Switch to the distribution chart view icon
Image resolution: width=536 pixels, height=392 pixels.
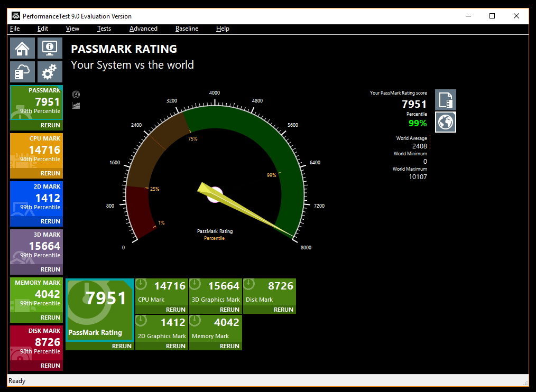tap(76, 105)
